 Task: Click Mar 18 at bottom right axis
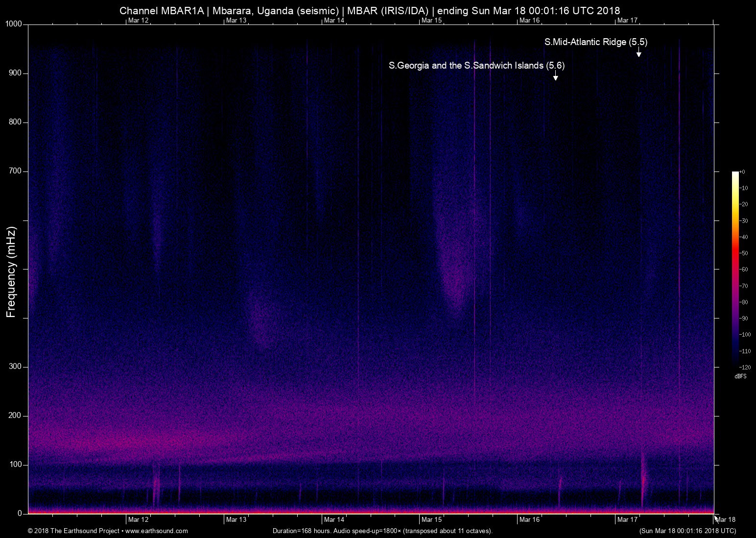click(x=726, y=519)
